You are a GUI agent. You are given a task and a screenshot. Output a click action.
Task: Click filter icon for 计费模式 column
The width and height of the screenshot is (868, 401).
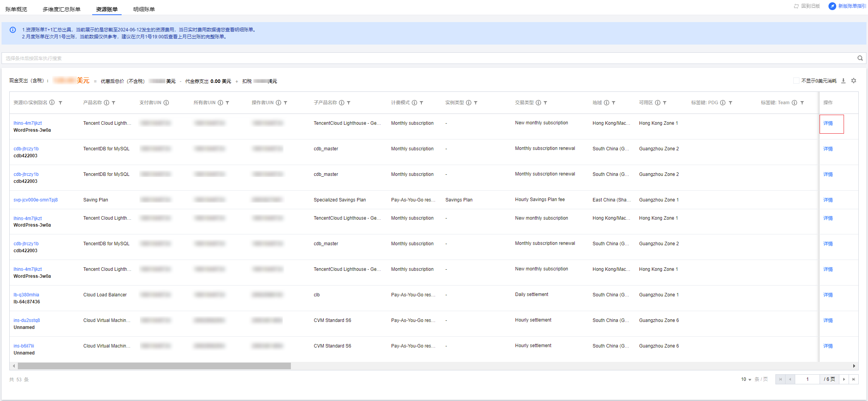tap(421, 103)
